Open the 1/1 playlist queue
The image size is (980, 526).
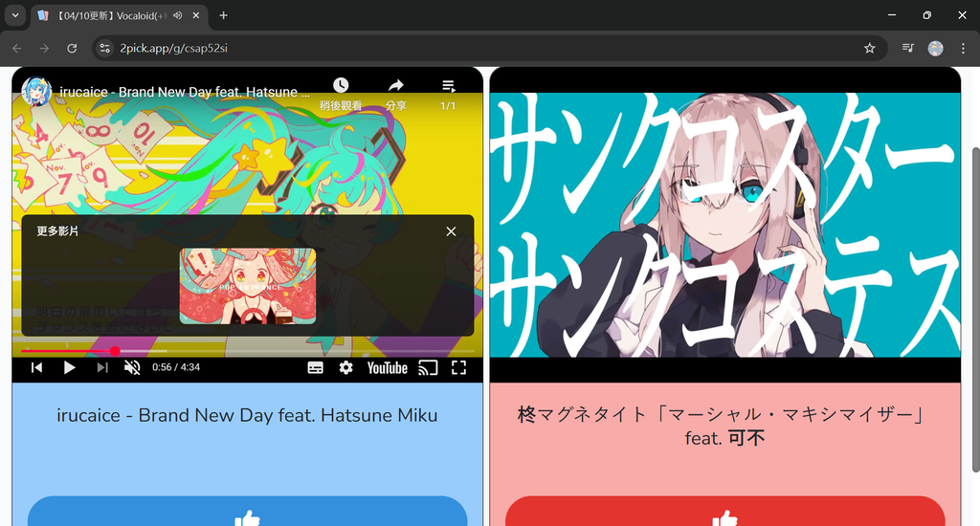tap(448, 95)
